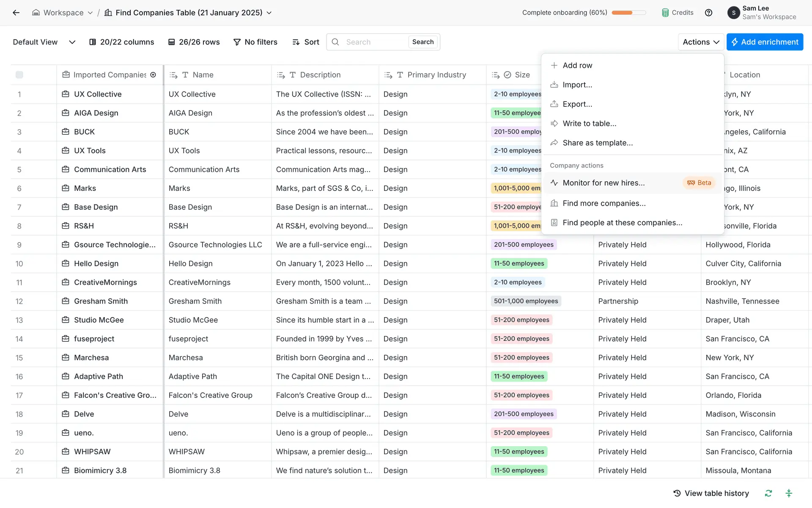Click the Sort icon in toolbar
This screenshot has width=812, height=508.
click(296, 42)
